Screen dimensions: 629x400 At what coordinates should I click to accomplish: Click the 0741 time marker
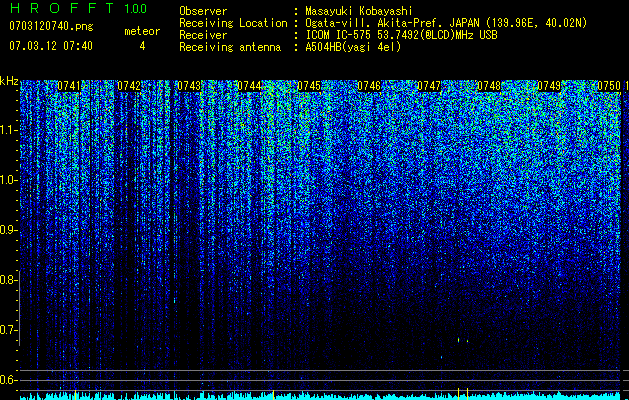[69, 86]
